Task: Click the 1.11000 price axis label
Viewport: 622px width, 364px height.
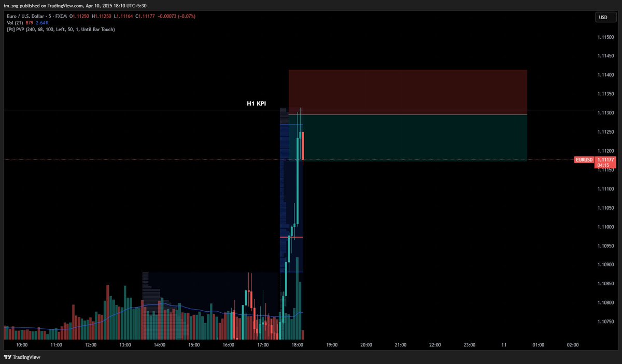Action: pos(606,227)
